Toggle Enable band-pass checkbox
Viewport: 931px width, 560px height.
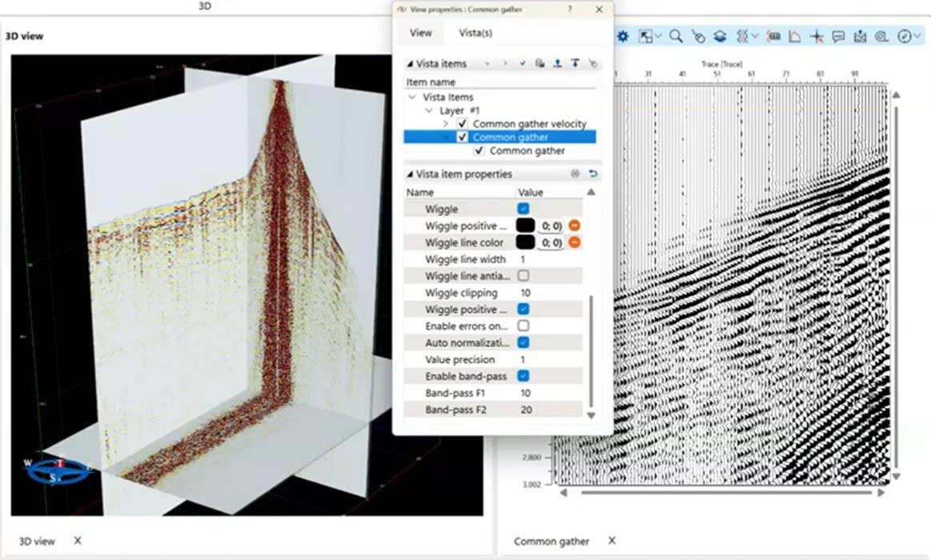click(523, 376)
